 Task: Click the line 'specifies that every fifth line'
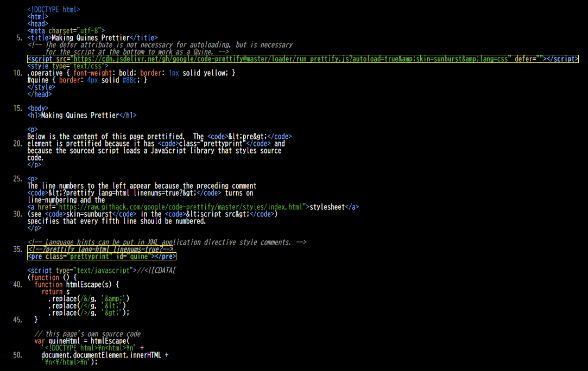tap(117, 221)
